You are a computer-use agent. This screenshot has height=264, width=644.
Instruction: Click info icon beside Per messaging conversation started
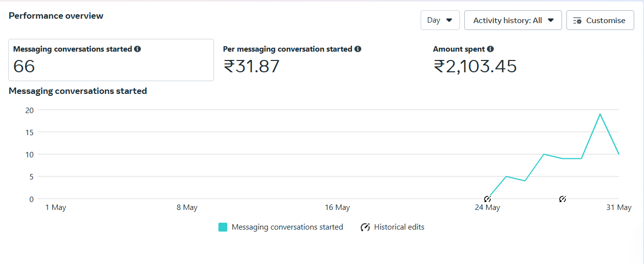[358, 49]
